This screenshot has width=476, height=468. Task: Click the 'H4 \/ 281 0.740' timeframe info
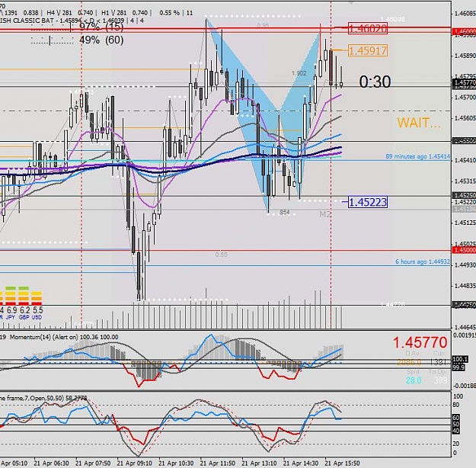(x=69, y=13)
